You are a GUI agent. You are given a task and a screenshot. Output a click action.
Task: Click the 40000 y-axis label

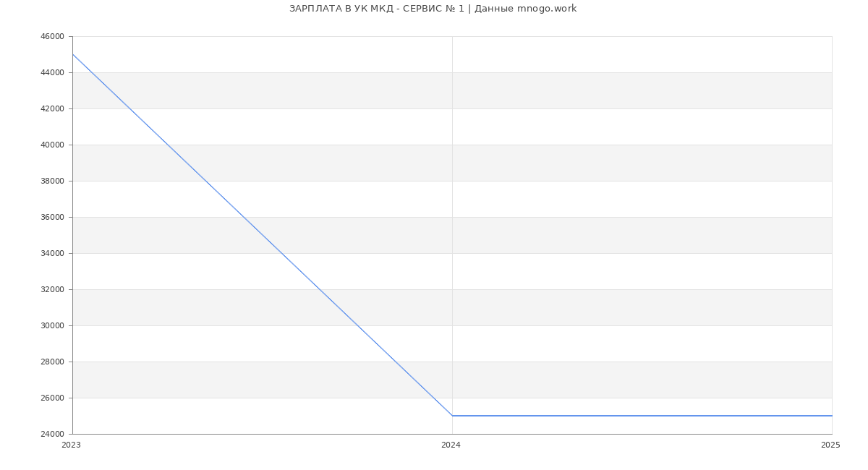(54, 145)
